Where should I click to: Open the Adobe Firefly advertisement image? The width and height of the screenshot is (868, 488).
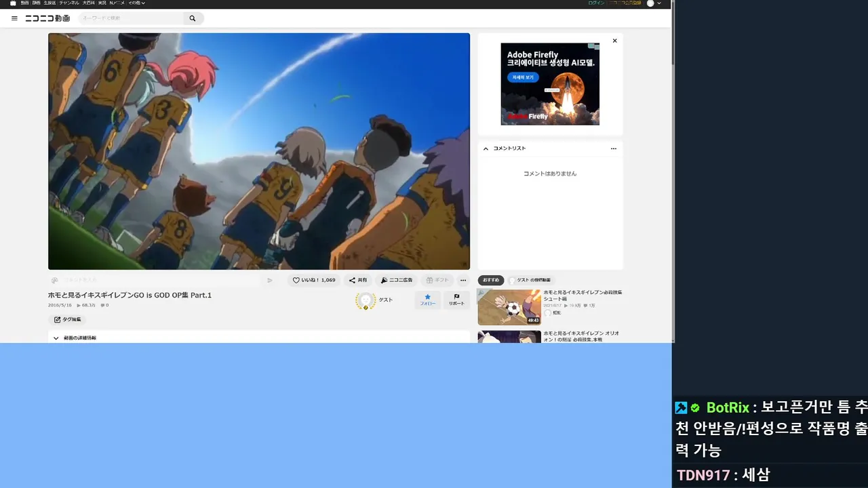tap(550, 84)
